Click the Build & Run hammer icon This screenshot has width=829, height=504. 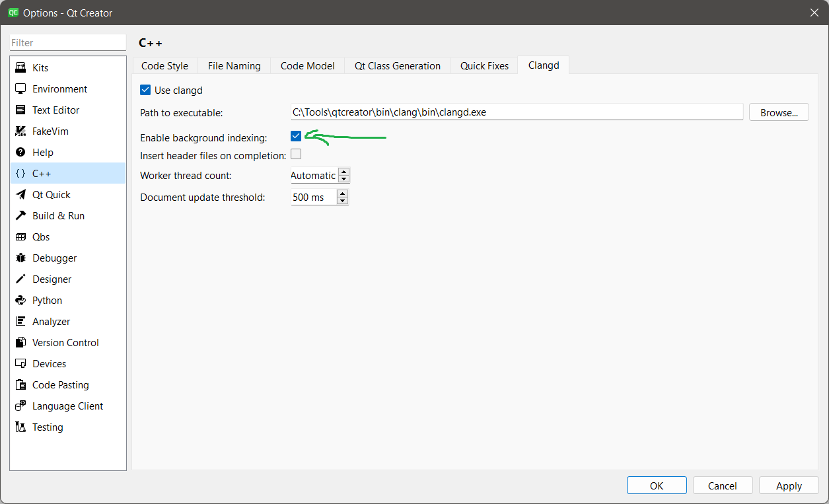(20, 216)
